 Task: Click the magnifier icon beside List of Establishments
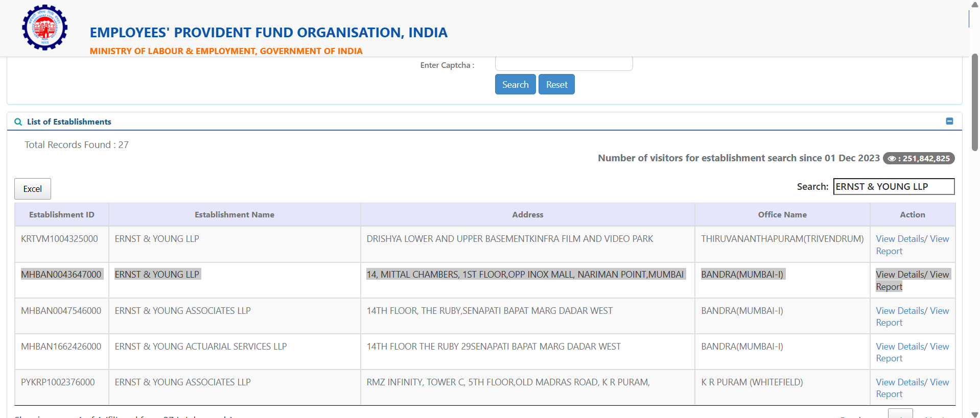click(18, 122)
